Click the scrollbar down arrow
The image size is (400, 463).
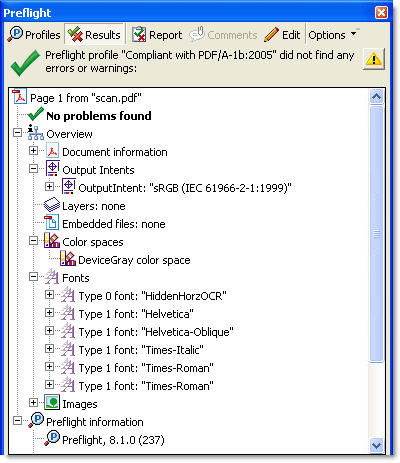point(377,445)
